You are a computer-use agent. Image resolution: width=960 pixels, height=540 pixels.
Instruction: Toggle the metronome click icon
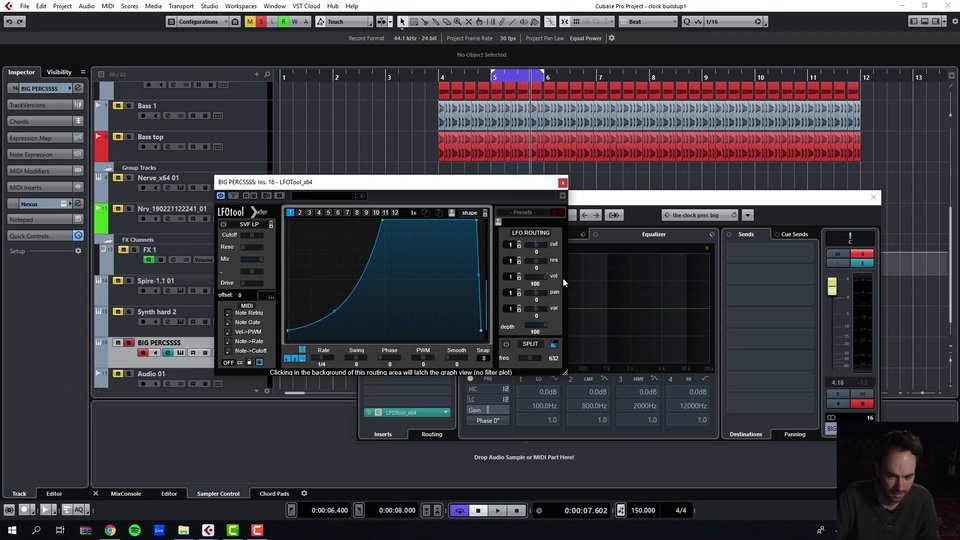click(x=621, y=510)
